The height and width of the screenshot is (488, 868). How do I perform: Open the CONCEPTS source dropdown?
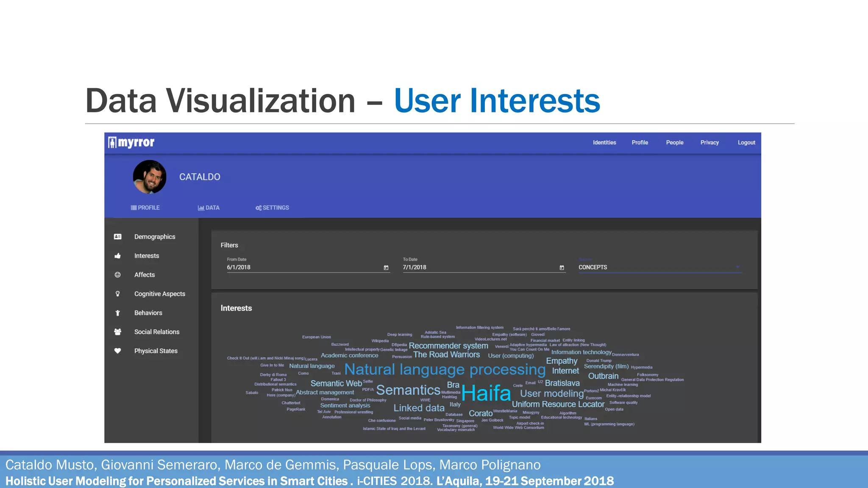pos(660,267)
